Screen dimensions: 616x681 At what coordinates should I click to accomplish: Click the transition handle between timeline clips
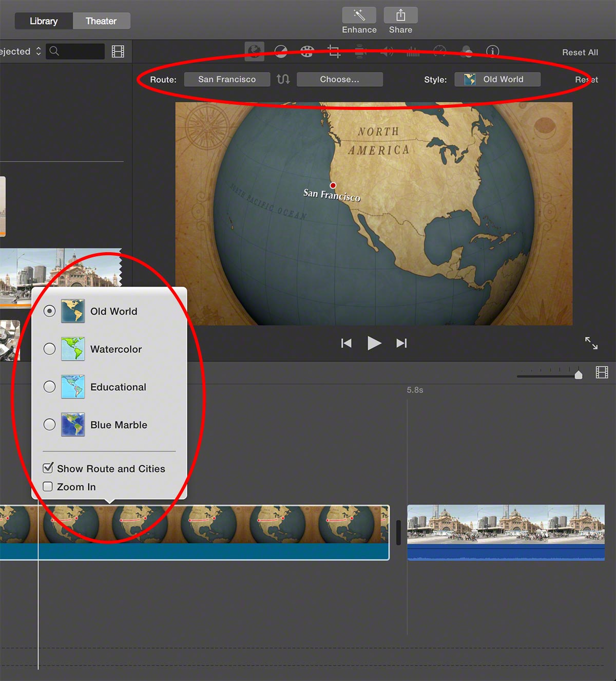[398, 533]
